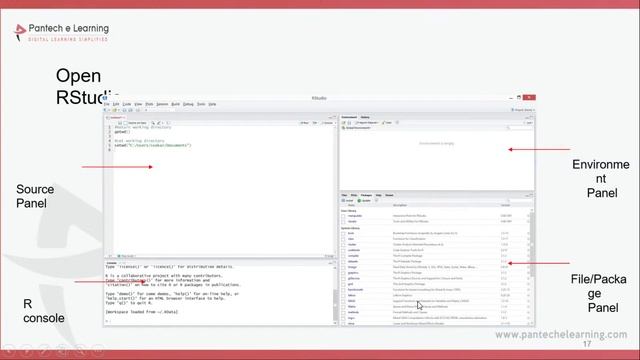Maximize the Packages pane
This screenshot has height=360, width=640.
531,195
